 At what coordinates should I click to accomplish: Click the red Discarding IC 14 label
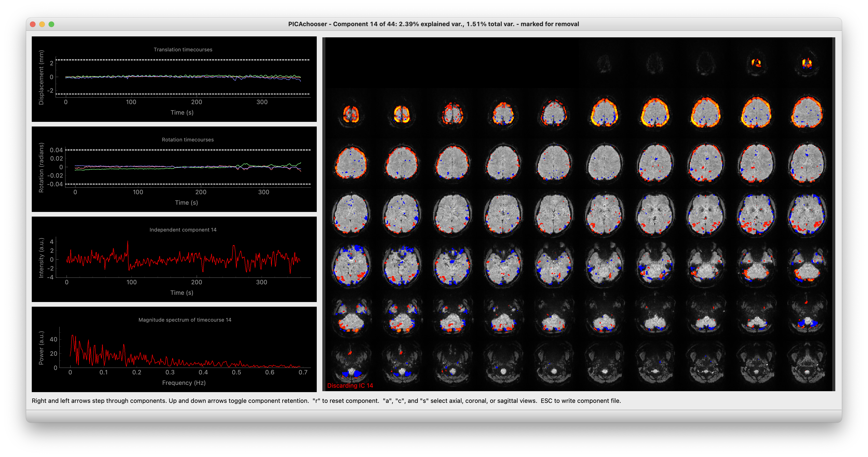tap(350, 386)
